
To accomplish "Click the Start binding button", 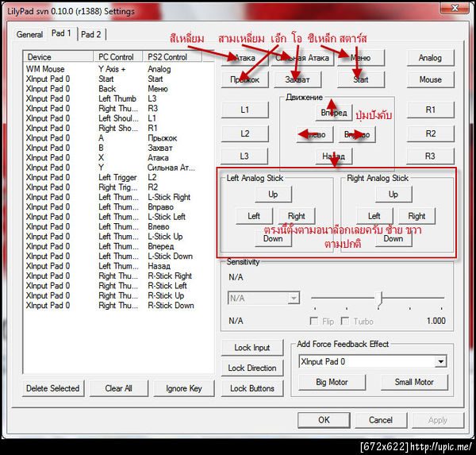I will 361,79.
